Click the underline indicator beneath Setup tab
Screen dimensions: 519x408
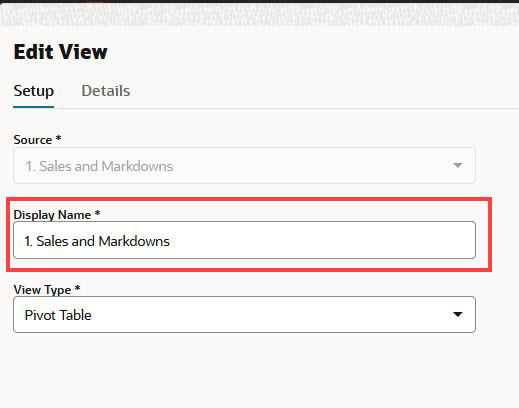click(x=34, y=107)
